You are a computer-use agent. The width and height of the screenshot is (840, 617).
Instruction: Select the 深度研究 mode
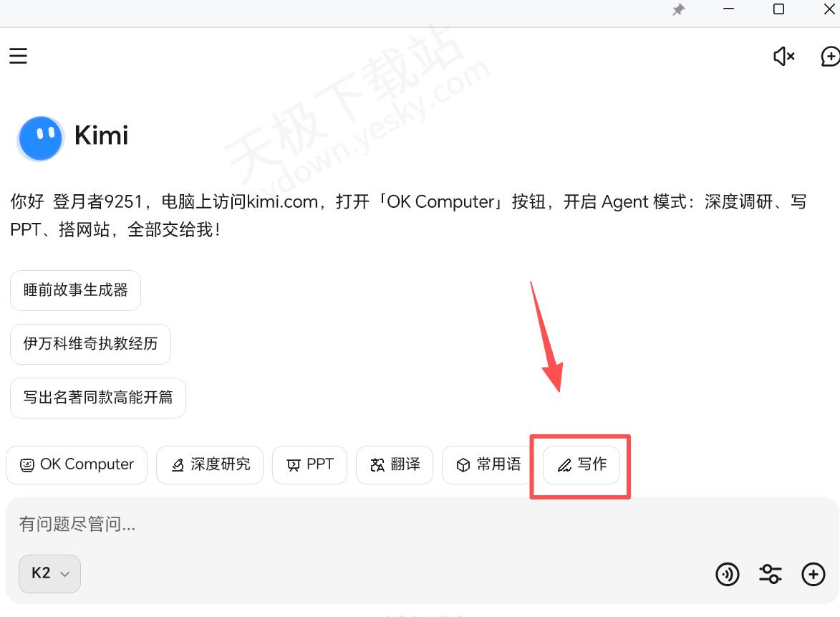(x=210, y=465)
